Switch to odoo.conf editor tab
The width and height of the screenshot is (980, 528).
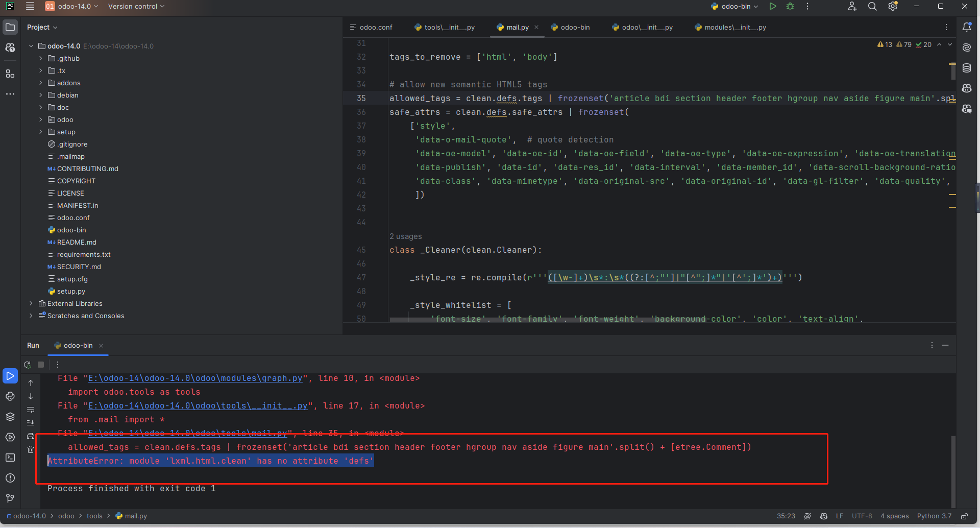pyautogui.click(x=371, y=27)
